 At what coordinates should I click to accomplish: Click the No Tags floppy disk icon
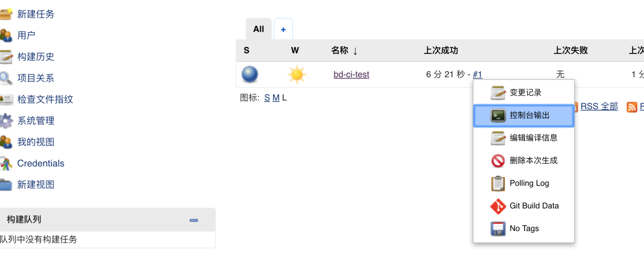click(x=498, y=229)
